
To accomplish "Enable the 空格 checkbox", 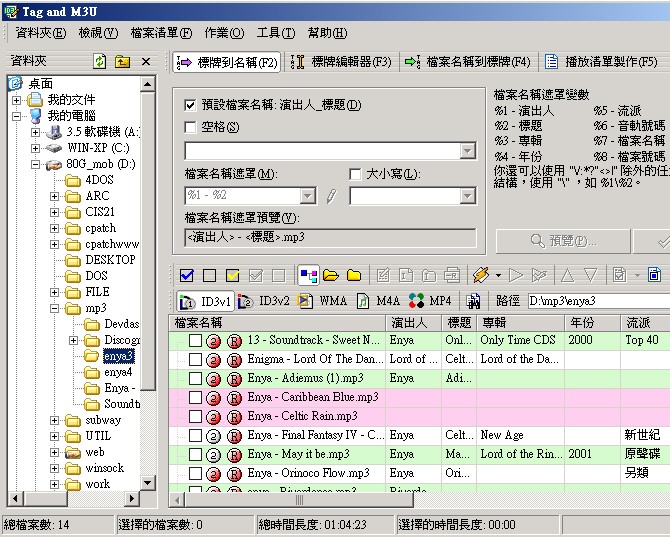I will (x=191, y=127).
